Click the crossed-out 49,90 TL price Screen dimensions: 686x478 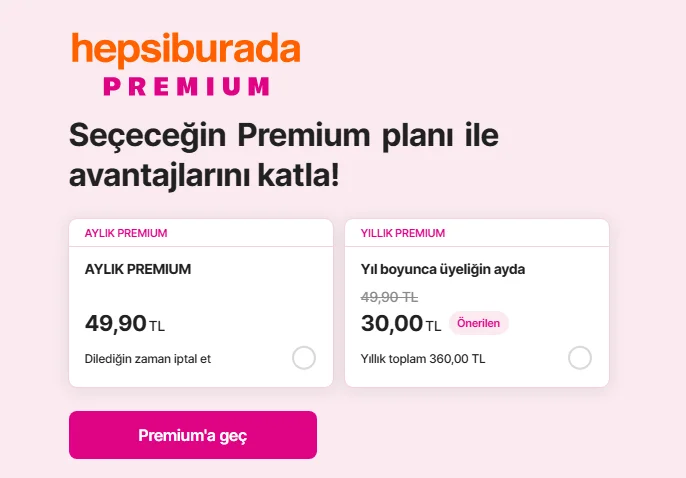(389, 297)
